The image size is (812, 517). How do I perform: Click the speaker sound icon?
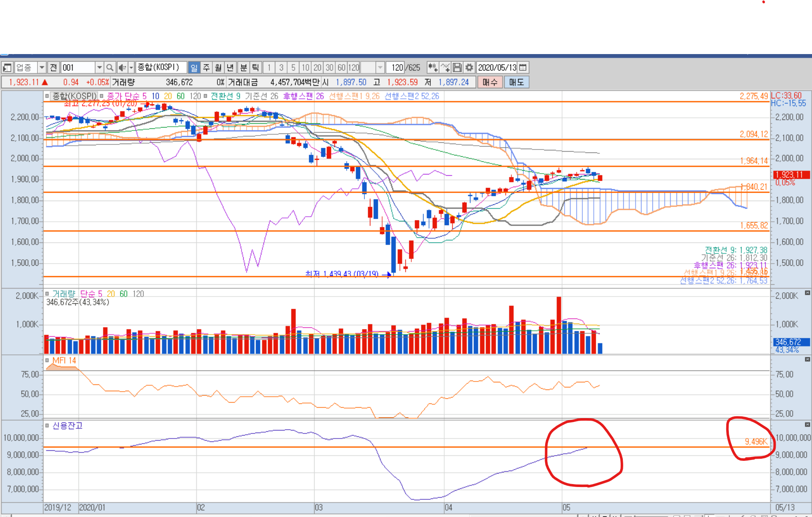122,68
